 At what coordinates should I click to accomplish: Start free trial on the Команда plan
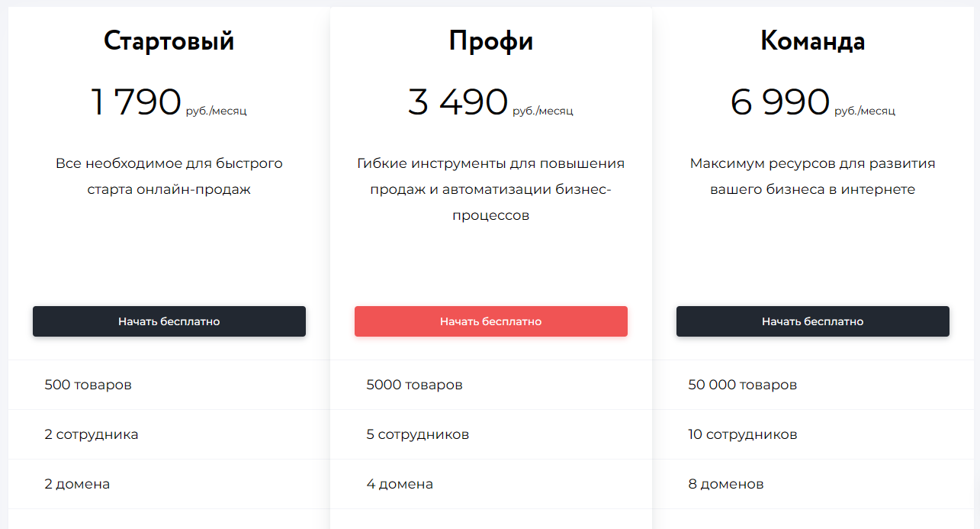(x=812, y=321)
